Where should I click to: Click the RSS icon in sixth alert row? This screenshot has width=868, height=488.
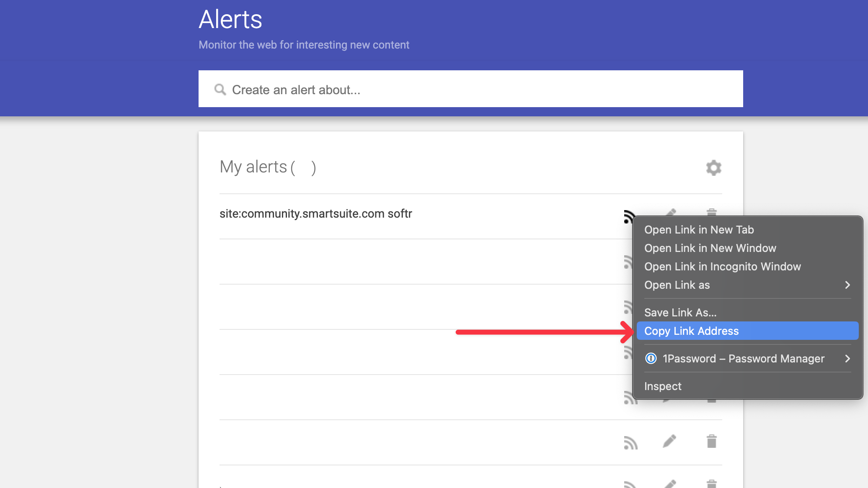630,442
